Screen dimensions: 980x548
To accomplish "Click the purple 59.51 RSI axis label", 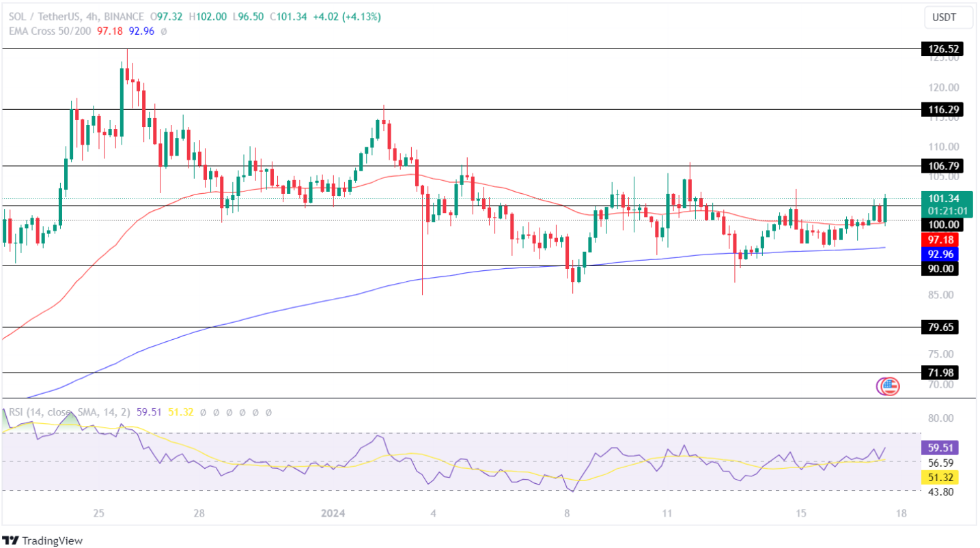I will (x=940, y=448).
